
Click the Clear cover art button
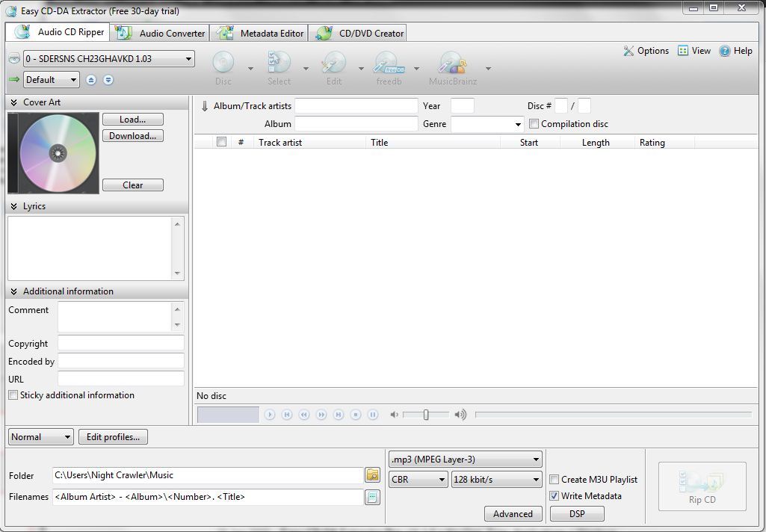tap(133, 185)
